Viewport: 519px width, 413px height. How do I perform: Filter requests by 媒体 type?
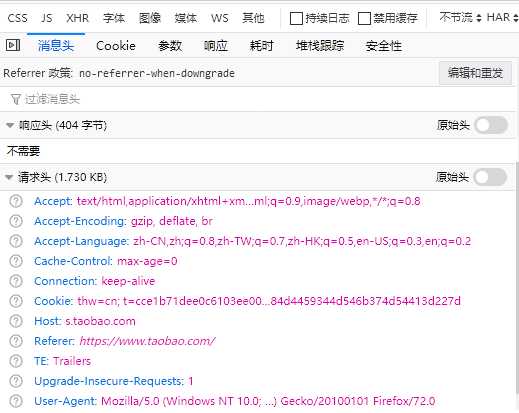(186, 18)
